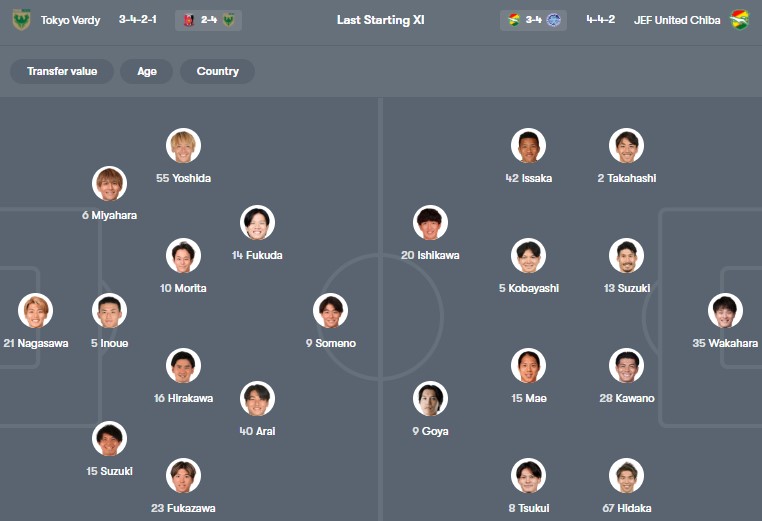Select the Age filter
The image size is (762, 521).
pyautogui.click(x=147, y=72)
